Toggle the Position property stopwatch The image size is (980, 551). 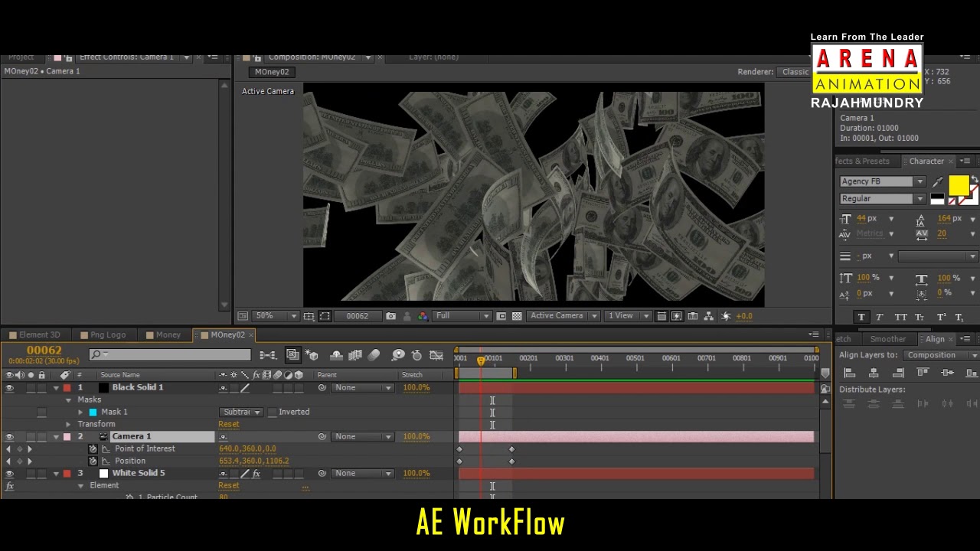[x=93, y=461]
